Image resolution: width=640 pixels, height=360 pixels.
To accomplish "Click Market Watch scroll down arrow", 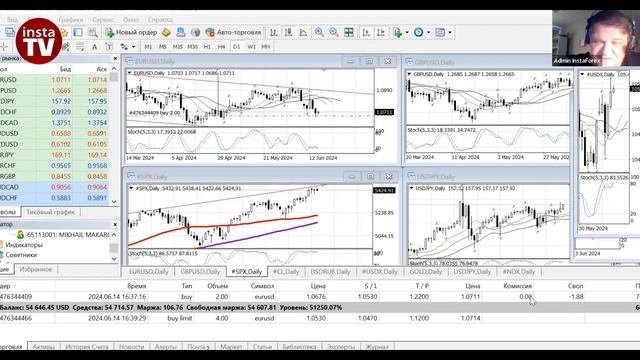I will (x=114, y=202).
